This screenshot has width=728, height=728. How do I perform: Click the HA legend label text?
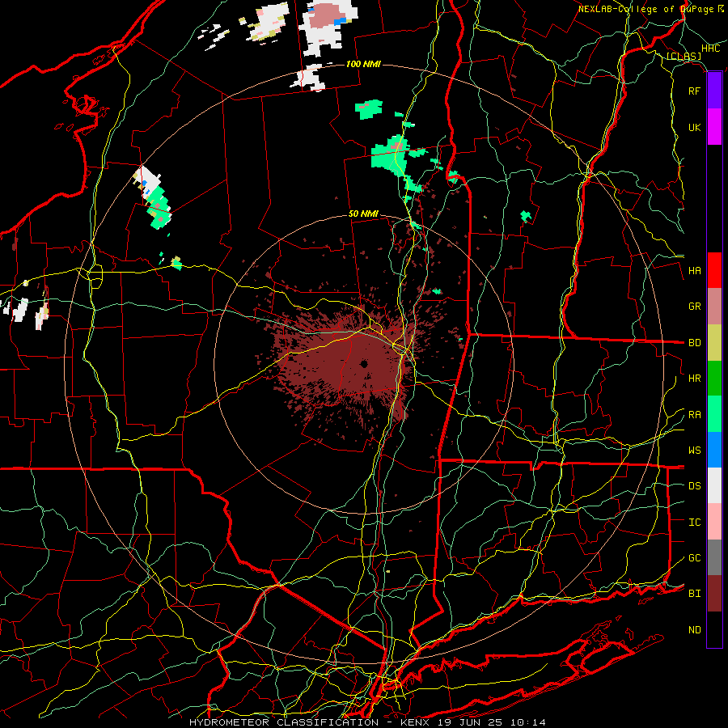click(x=694, y=270)
